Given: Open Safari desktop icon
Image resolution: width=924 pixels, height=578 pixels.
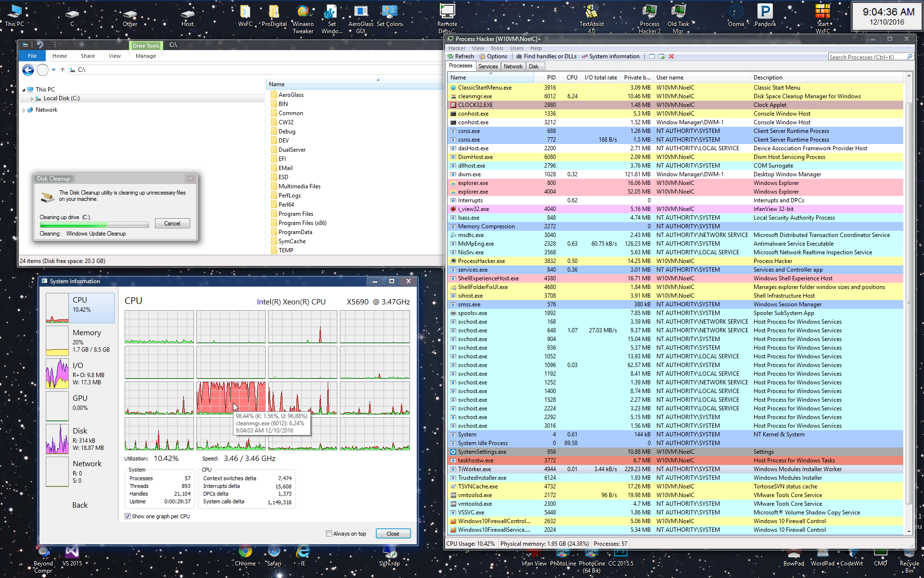Looking at the screenshot, I should (274, 556).
